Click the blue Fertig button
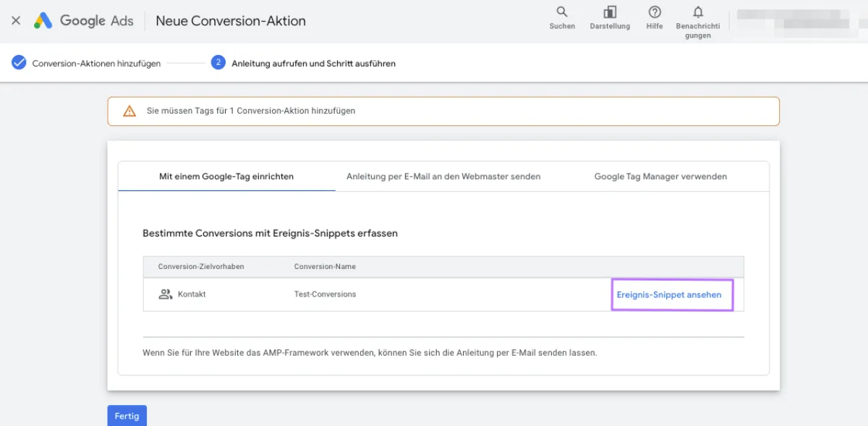 point(127,416)
